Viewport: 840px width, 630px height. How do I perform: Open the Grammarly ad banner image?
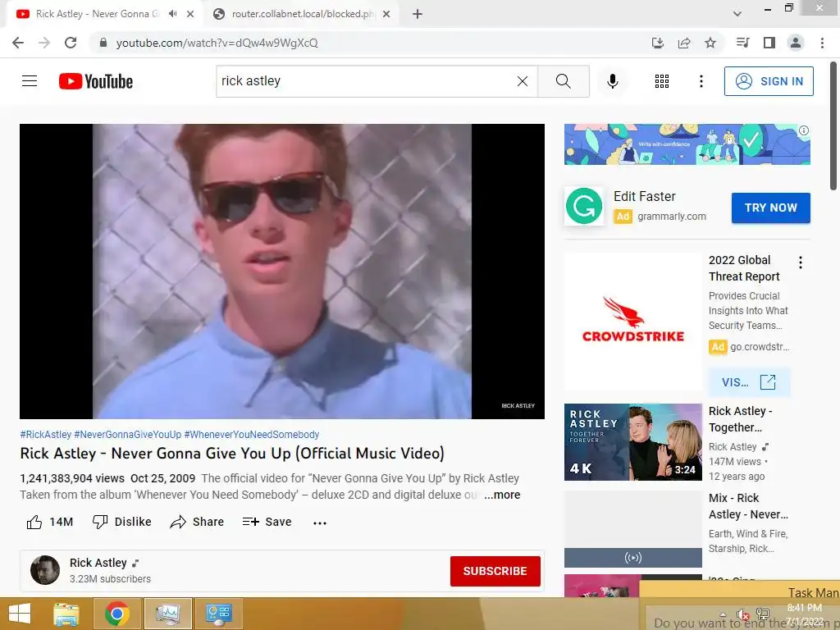[687, 144]
